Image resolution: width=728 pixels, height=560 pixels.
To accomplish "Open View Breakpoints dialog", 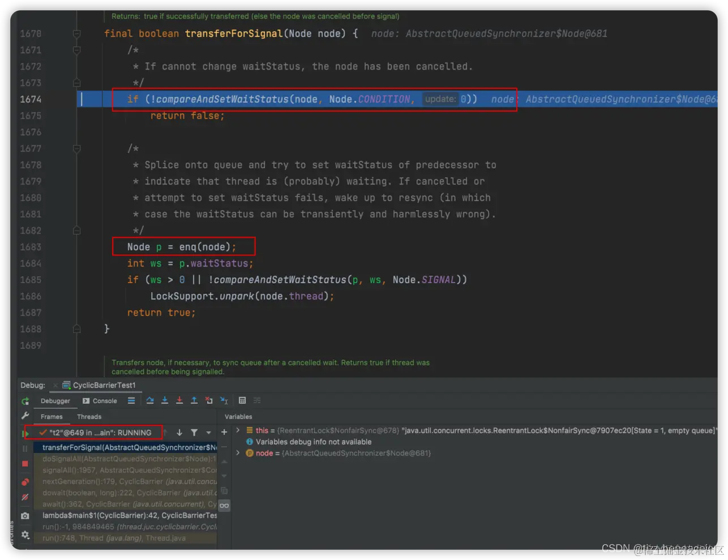I will tap(25, 482).
